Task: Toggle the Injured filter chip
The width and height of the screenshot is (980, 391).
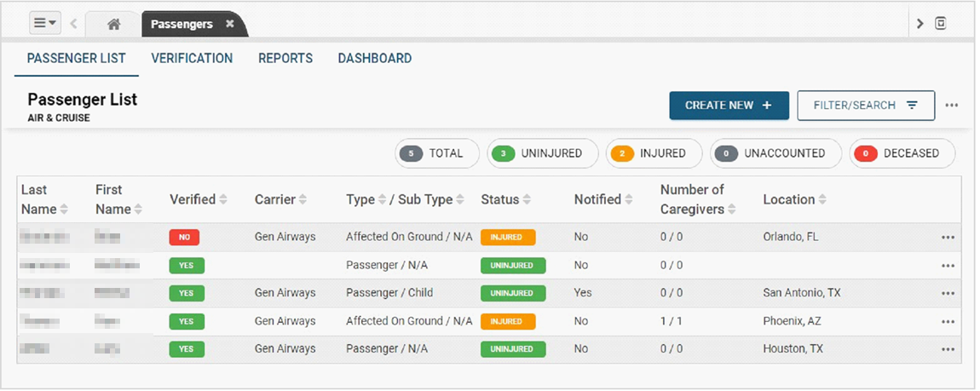Action: click(x=653, y=154)
